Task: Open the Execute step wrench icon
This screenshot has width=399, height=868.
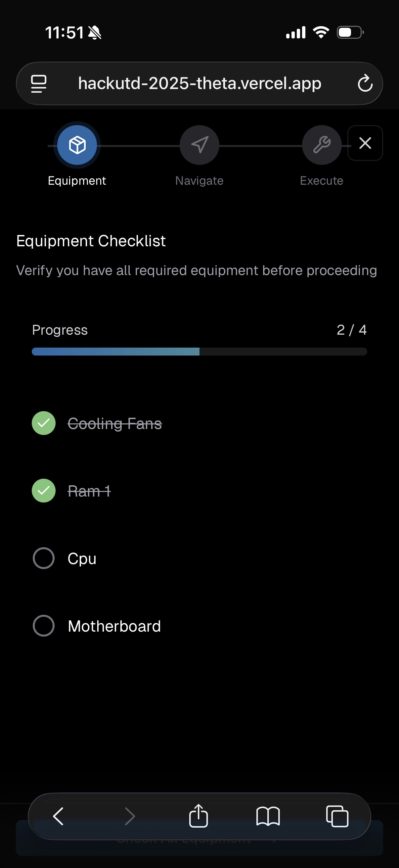Action: [x=322, y=145]
